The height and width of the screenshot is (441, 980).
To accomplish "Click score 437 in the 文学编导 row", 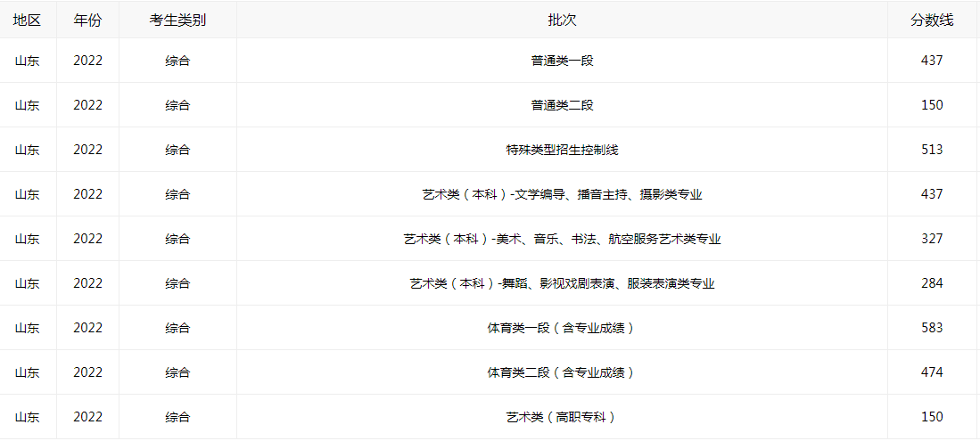I will click(x=932, y=194).
